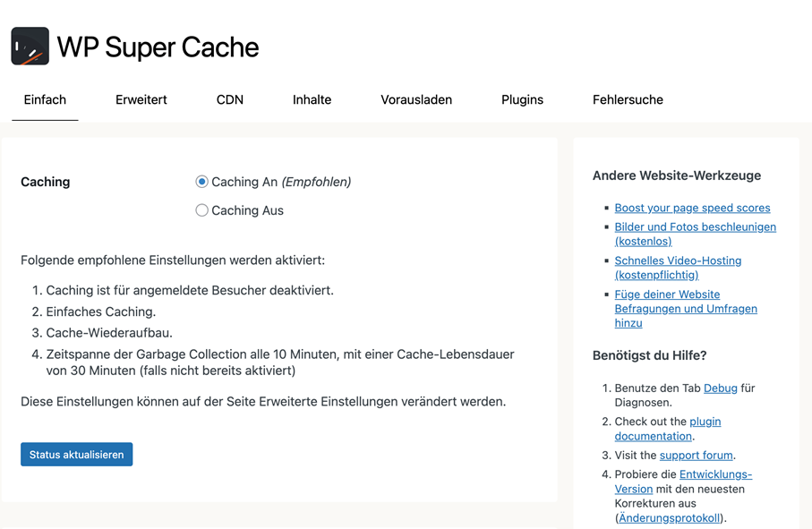Click text Folgende empfohlene Einstellungen werden aktiviert
The width and height of the screenshot is (812, 529).
click(173, 260)
